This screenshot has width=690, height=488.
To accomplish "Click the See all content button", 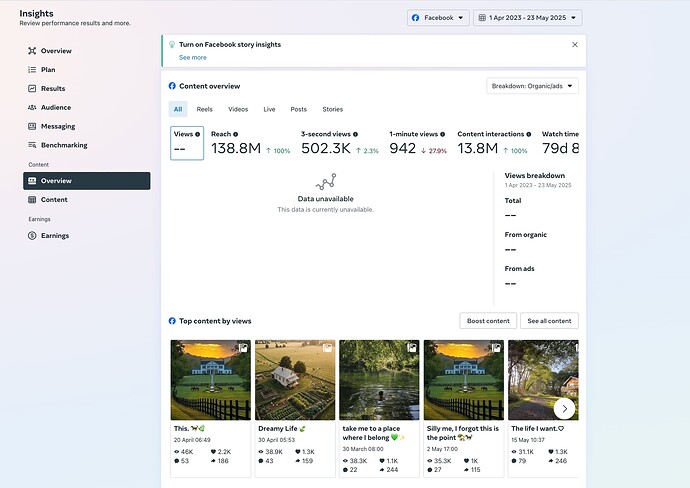I will [549, 321].
